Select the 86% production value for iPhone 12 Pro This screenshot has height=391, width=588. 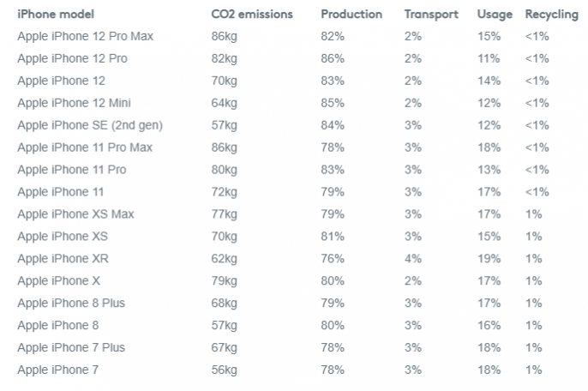(333, 59)
